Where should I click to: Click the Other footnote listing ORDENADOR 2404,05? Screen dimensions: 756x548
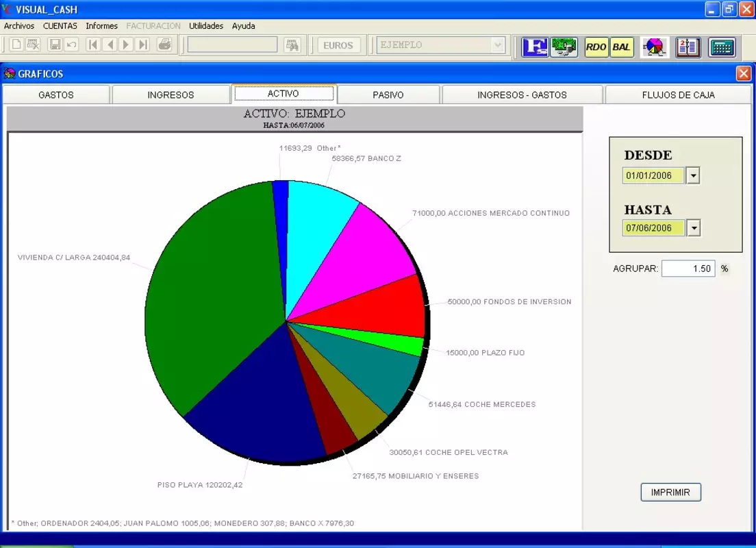coord(183,523)
